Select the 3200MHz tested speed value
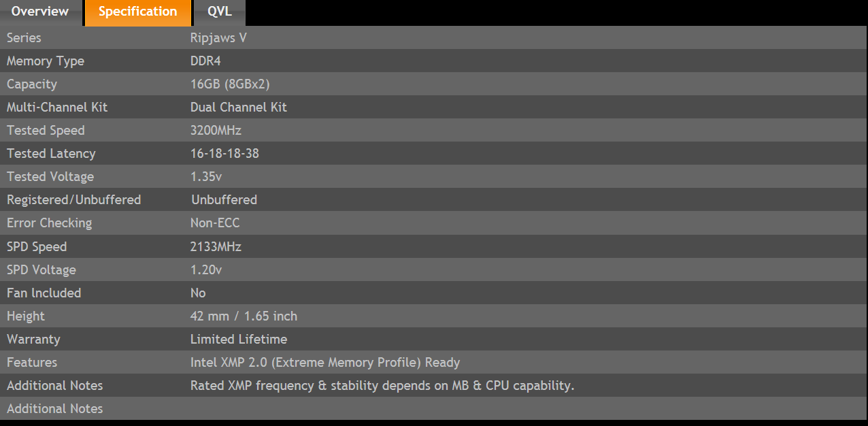 click(x=216, y=131)
